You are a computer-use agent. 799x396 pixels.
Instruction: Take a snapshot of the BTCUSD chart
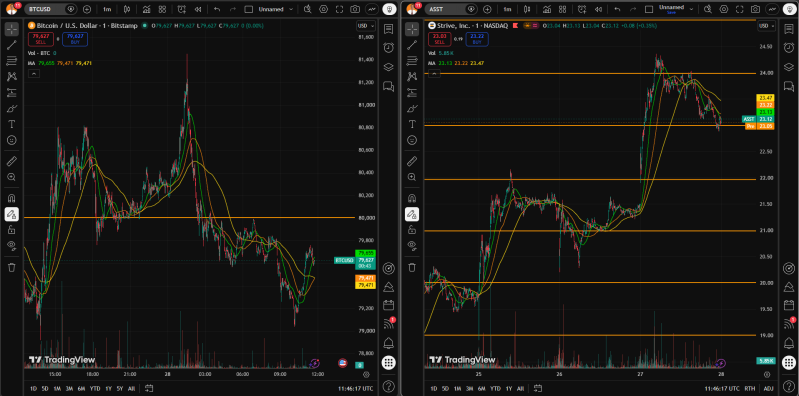click(355, 9)
